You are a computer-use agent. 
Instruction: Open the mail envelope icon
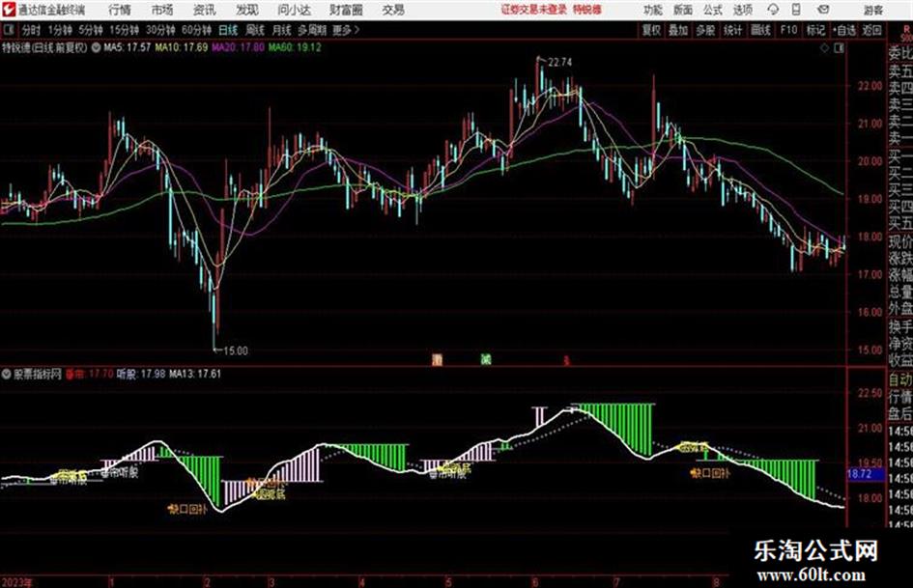coord(823,10)
